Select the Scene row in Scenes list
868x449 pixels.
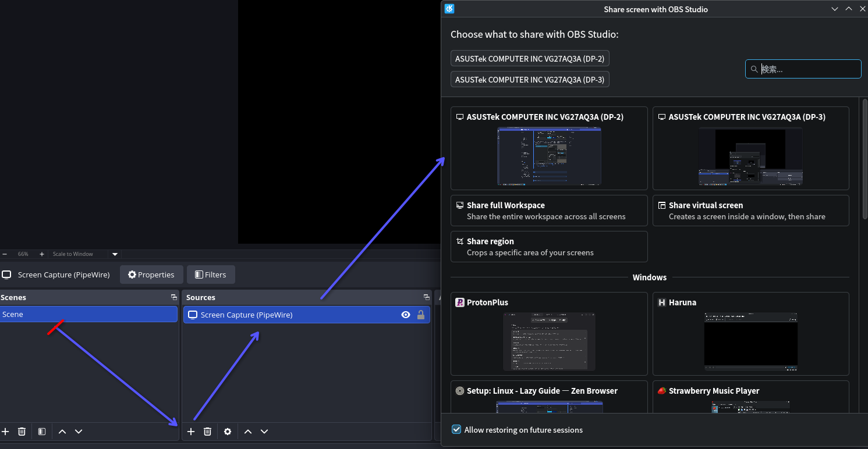point(88,314)
